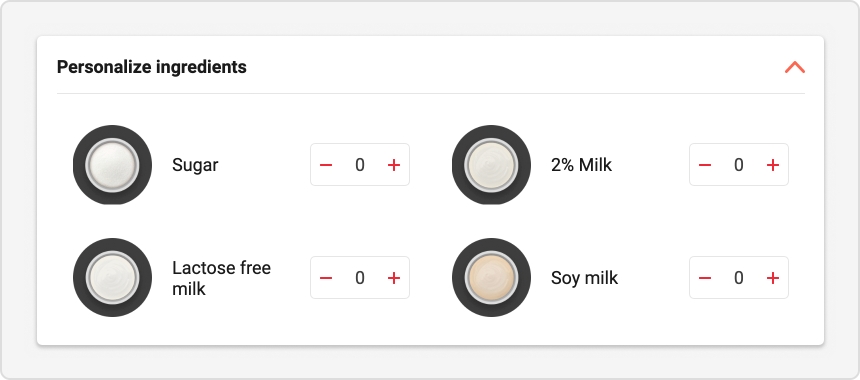This screenshot has height=380, width=860.
Task: Click the Lactose free milk label
Action: (222, 278)
